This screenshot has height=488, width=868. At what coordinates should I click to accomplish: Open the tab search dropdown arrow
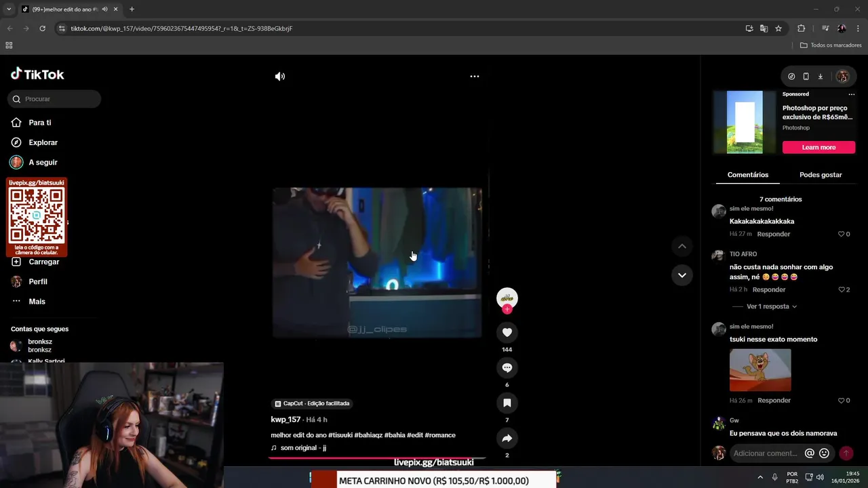pyautogui.click(x=9, y=9)
